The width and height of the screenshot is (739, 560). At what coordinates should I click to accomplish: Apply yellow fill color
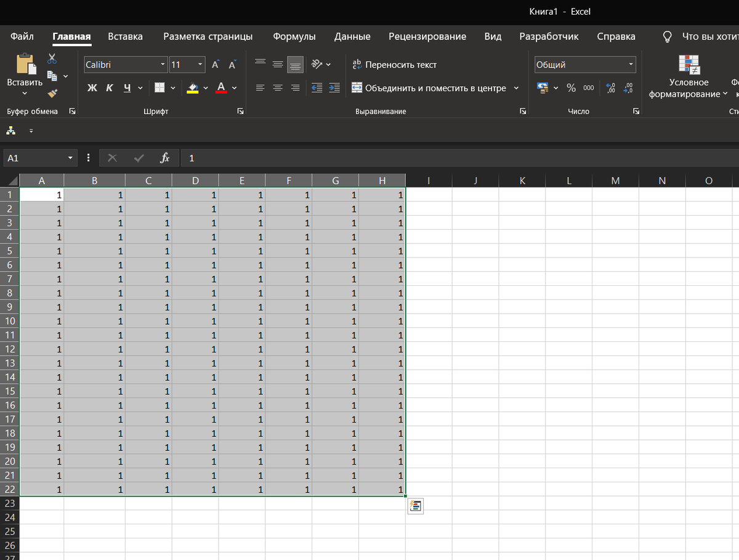pos(193,88)
